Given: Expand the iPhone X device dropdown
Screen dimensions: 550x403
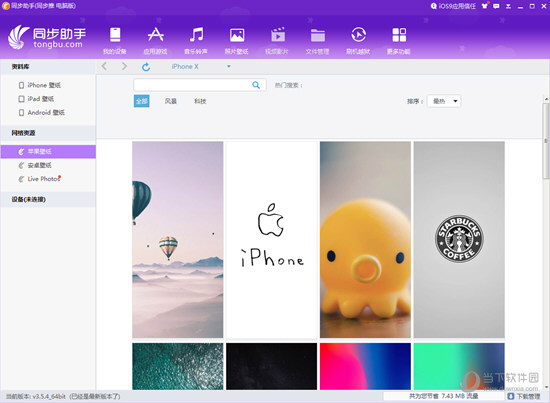Looking at the screenshot, I should pyautogui.click(x=229, y=66).
